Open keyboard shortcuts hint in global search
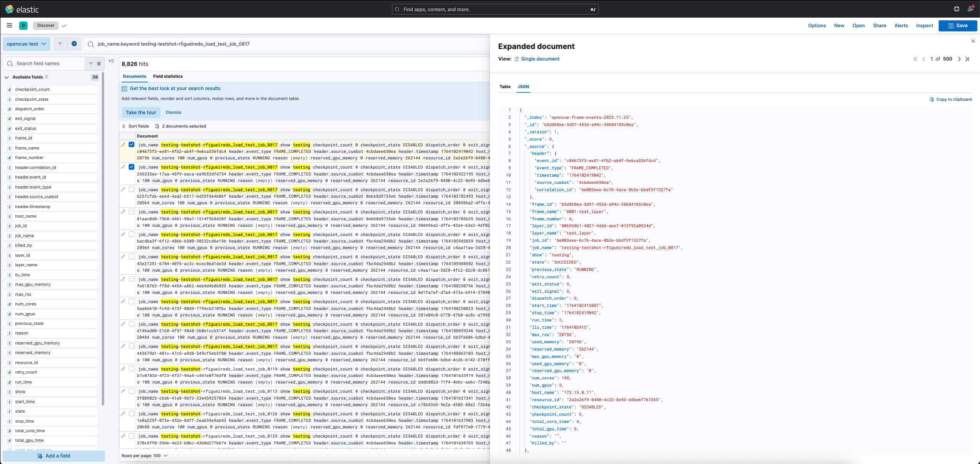Image resolution: width=980 pixels, height=464 pixels. point(592,9)
